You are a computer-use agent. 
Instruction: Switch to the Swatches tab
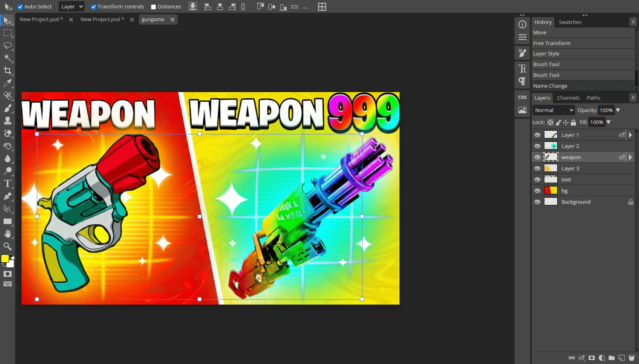pos(570,22)
